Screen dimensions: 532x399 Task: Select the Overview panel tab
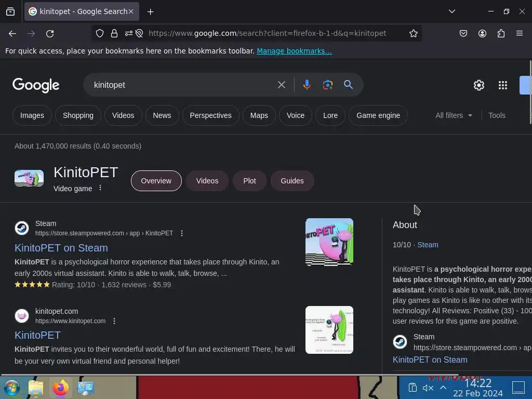click(156, 181)
